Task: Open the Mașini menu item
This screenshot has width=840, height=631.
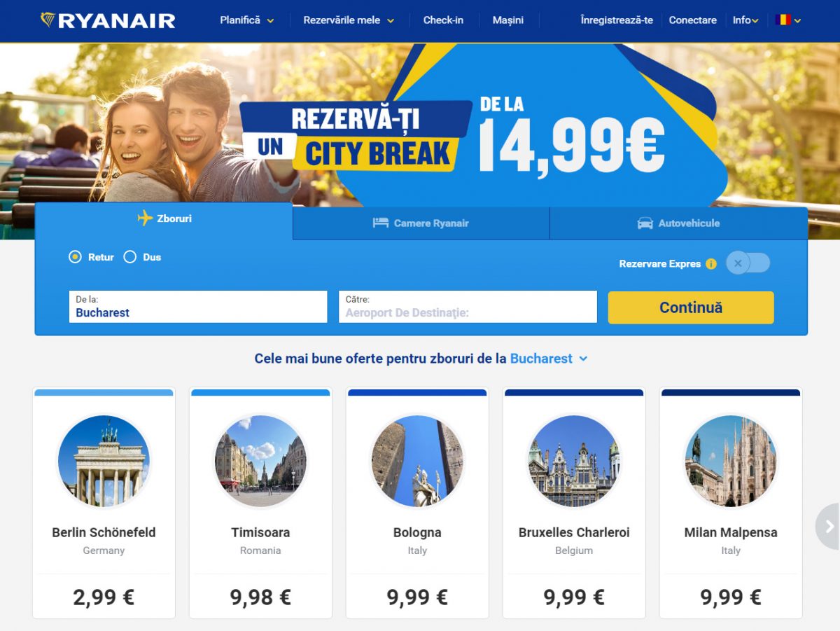Action: pos(507,20)
